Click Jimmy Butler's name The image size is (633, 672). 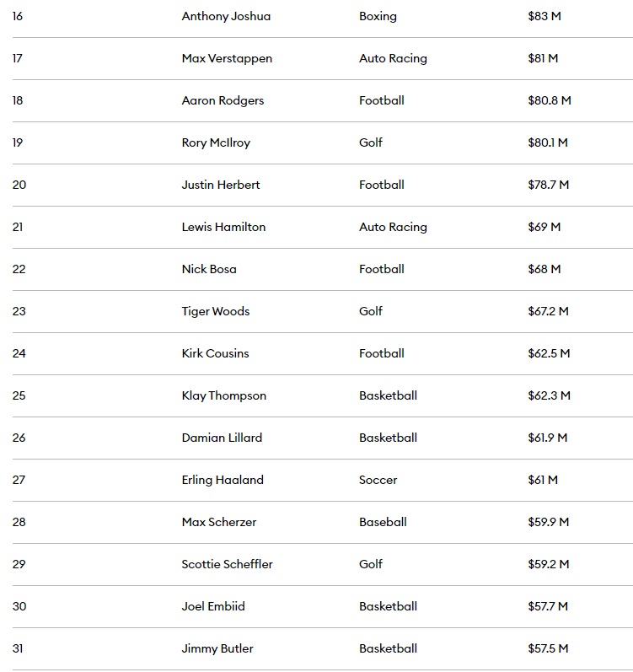point(217,648)
